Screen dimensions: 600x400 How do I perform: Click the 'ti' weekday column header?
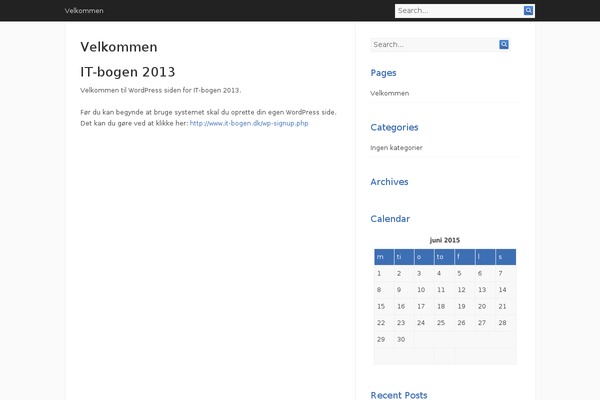click(x=404, y=257)
